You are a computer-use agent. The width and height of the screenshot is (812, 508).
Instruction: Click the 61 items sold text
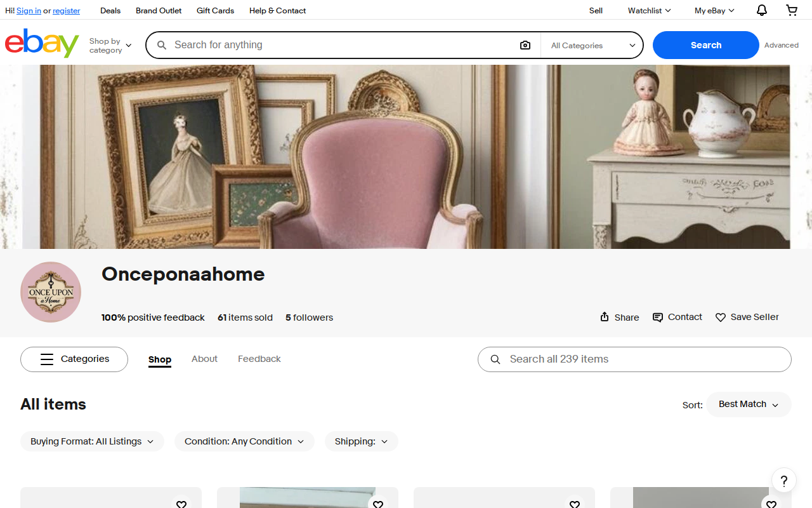pos(245,317)
